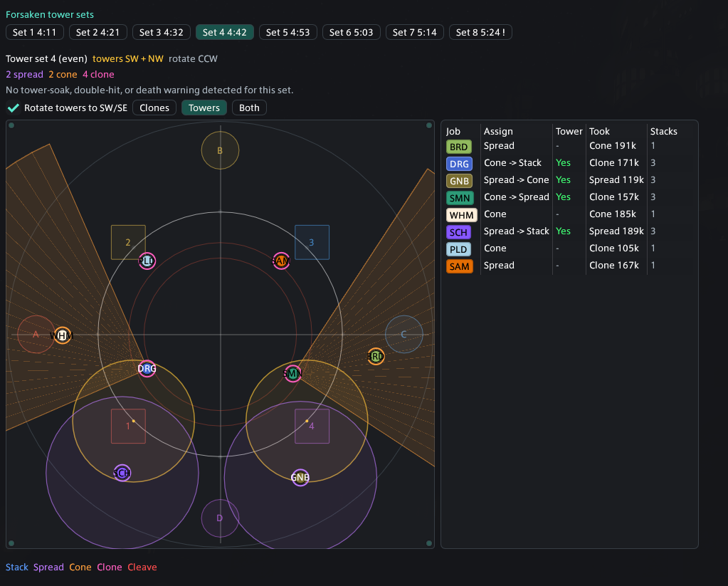Click "Cone 185k" in WHM row
The image size is (728, 586).
pos(613,214)
